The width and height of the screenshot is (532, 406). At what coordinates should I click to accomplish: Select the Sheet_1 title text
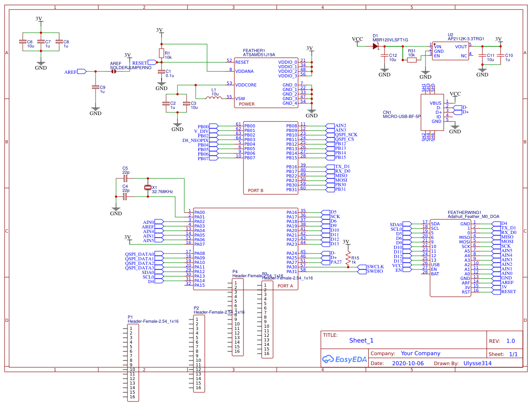(x=361, y=340)
